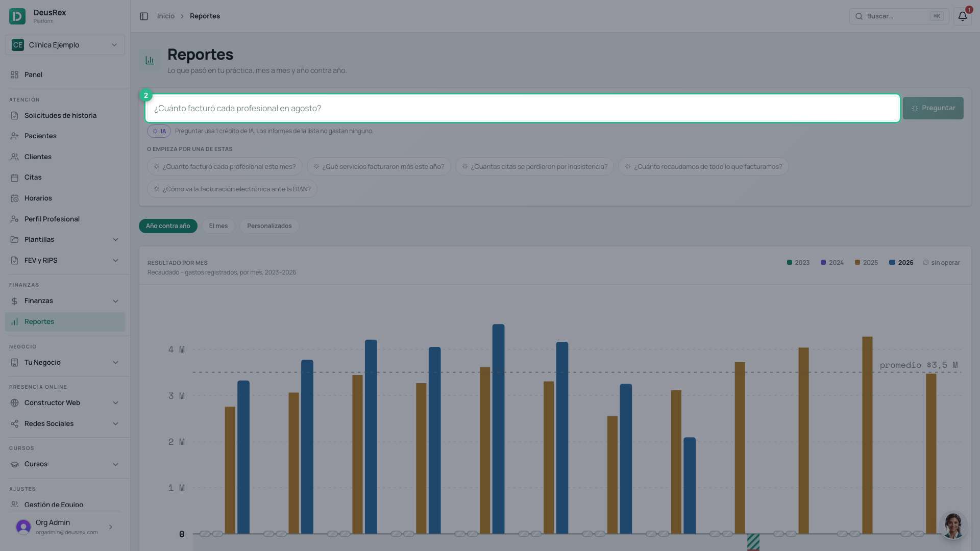Toggle the 2025 series in legend
Screen dimensions: 980x551
[x=866, y=263]
